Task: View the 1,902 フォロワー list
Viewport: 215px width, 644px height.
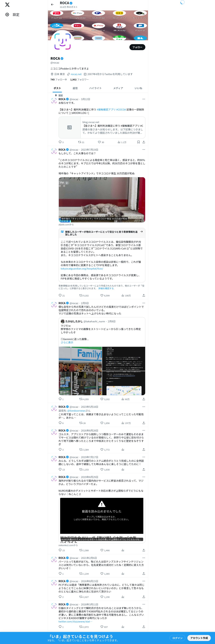Action: click(x=79, y=80)
